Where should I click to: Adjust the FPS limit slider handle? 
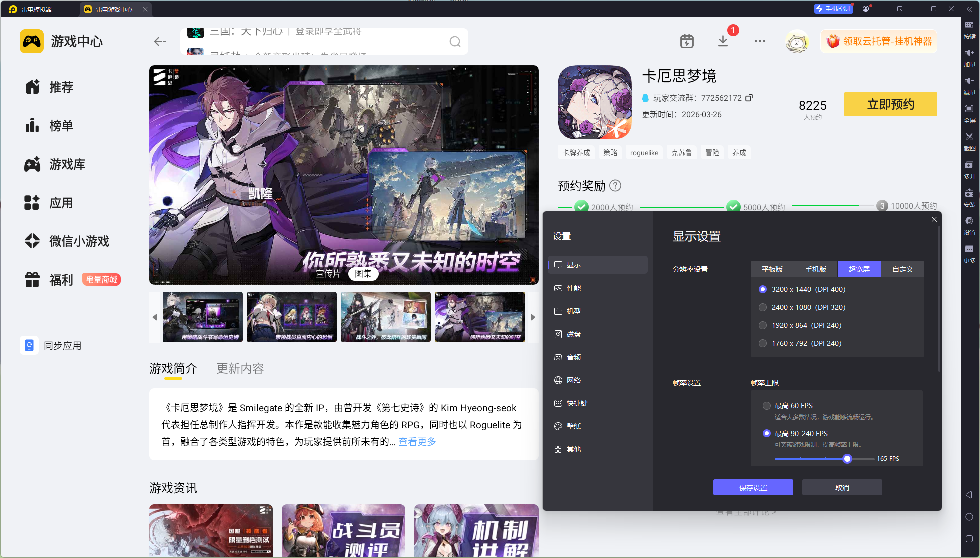(847, 459)
